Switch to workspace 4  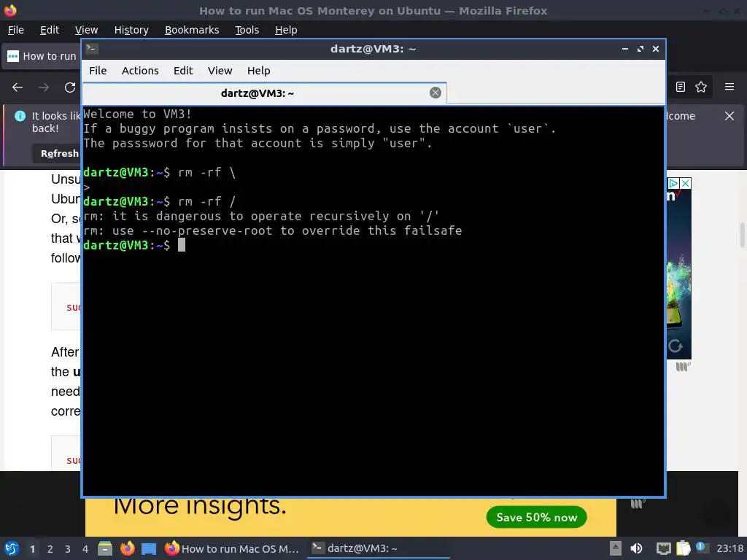tap(85, 549)
